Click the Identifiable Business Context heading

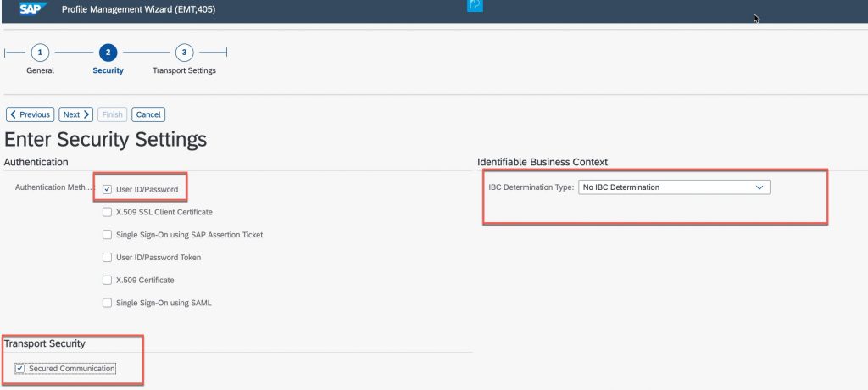tap(542, 162)
